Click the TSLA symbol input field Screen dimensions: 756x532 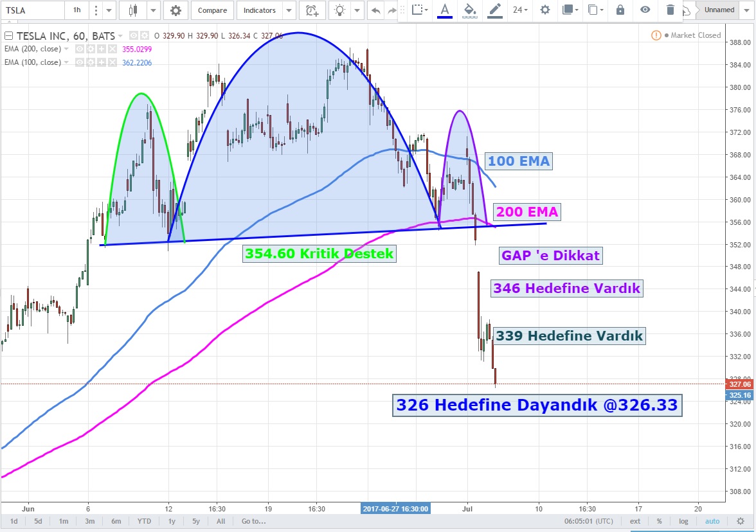point(32,10)
